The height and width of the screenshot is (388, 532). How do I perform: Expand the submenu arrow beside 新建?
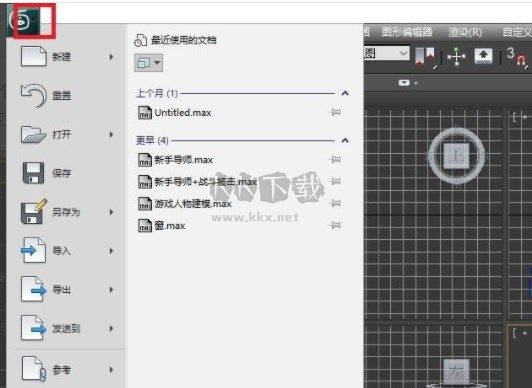(111, 57)
